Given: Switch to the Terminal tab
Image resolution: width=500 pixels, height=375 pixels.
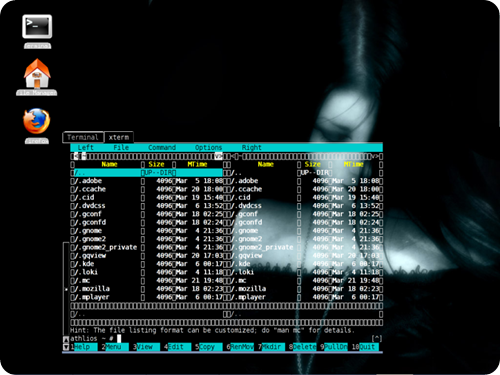Looking at the screenshot, I should tap(83, 137).
